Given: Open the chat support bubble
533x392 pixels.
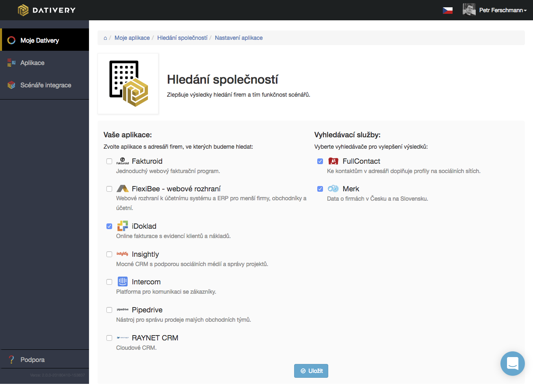Looking at the screenshot, I should coord(512,363).
